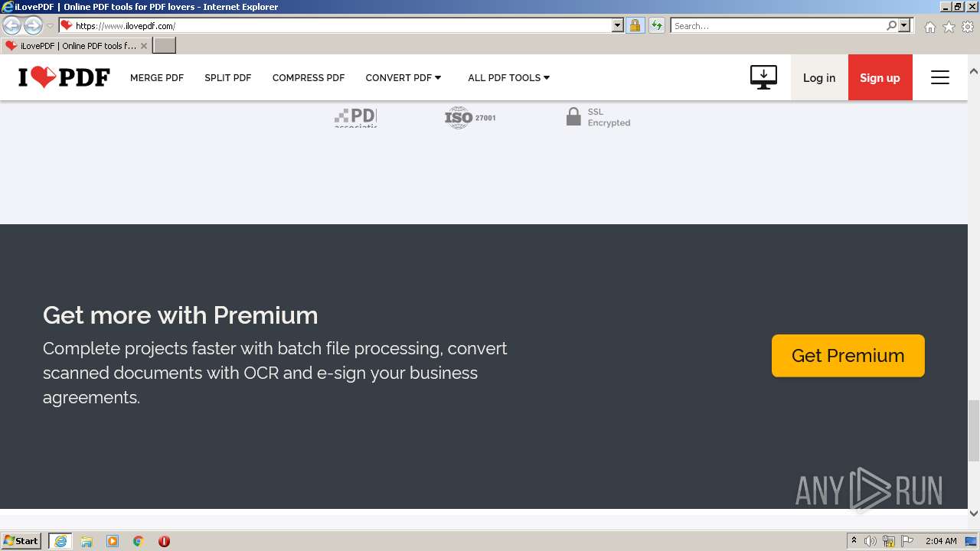Close the iLovePDF tab

tap(144, 46)
